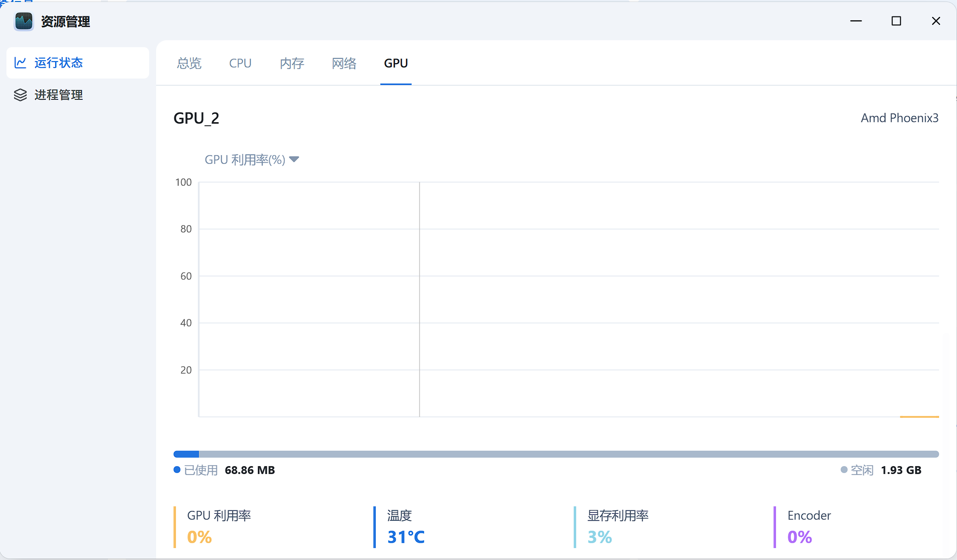
Task: Click the 运行状态 chart icon
Action: pyautogui.click(x=20, y=63)
